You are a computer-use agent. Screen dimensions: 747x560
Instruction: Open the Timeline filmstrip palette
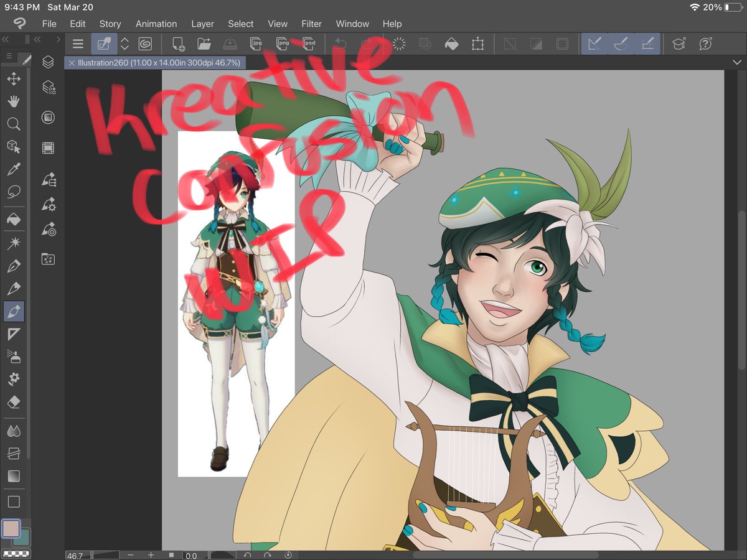pyautogui.click(x=49, y=147)
